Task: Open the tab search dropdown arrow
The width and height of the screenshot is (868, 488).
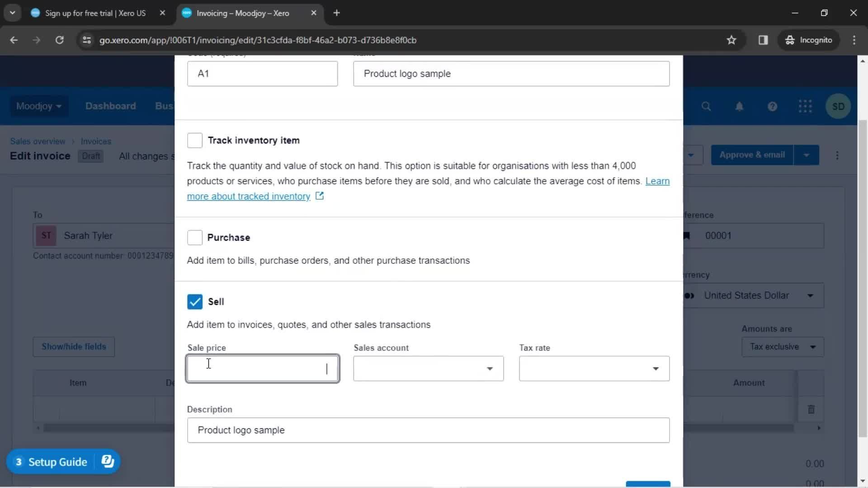Action: tap(12, 13)
